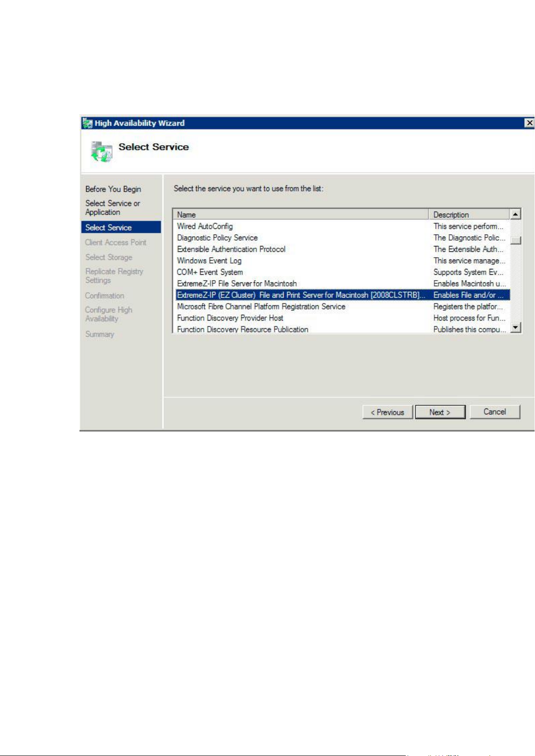Sort by the Name column header
This screenshot has height=756, width=535.
pyautogui.click(x=301, y=215)
